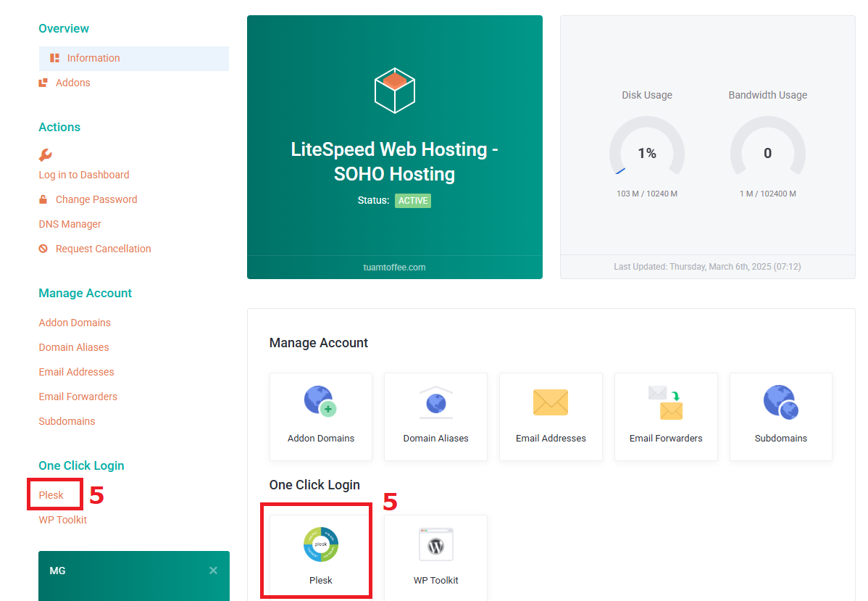868x601 pixels.
Task: Click the Plesk card label
Action: click(x=321, y=581)
